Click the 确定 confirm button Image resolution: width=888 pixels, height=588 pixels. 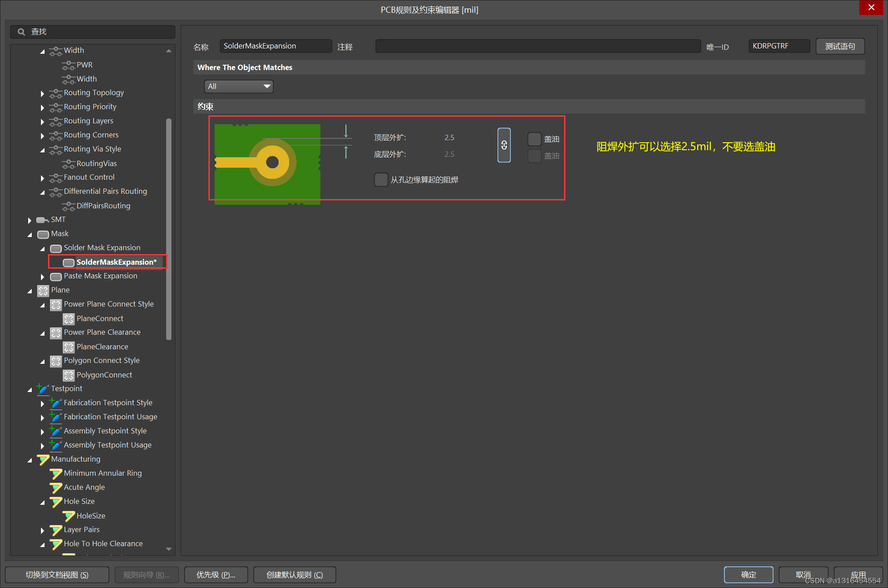pos(748,575)
